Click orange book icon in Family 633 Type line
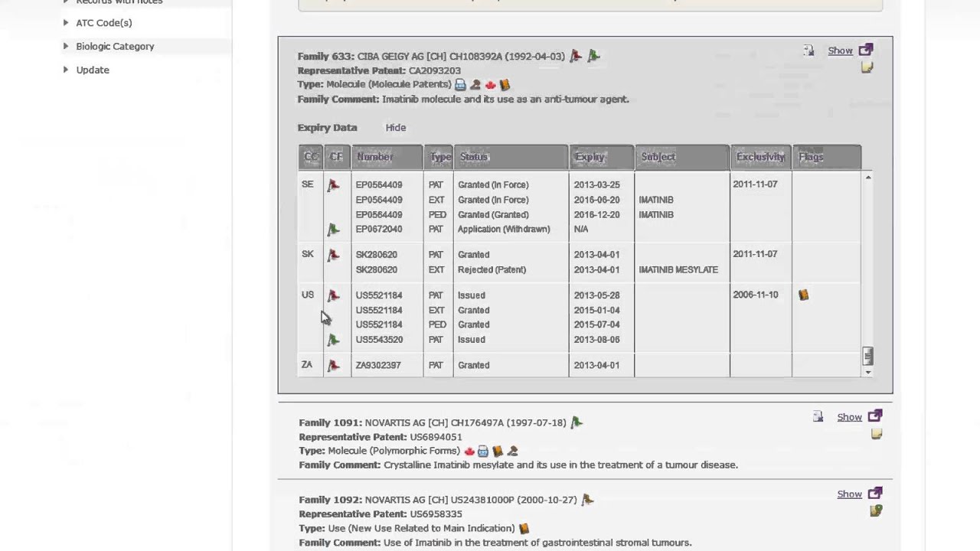The height and width of the screenshot is (551, 980). [505, 85]
